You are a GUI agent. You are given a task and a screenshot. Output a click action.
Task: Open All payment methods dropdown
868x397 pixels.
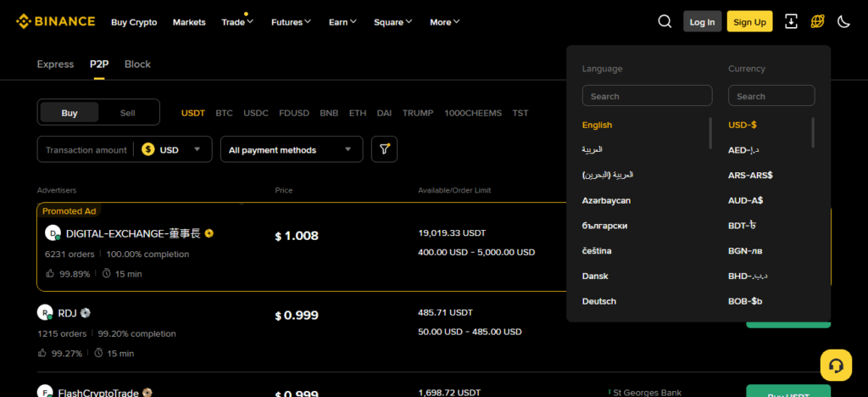click(x=292, y=149)
